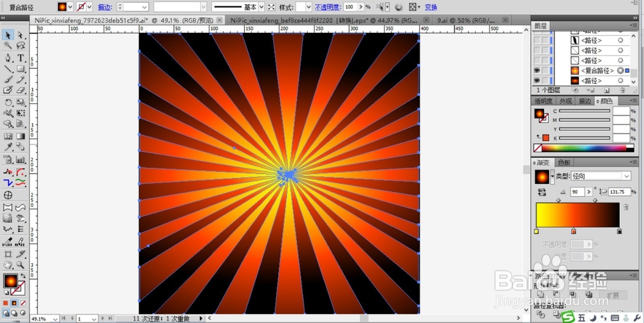This screenshot has height=323, width=644.
Task: Choose the Lasso tool
Action: click(21, 46)
